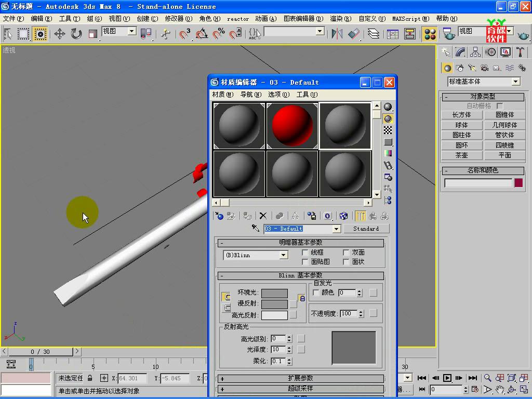
Task: Toggle Backlight icon in Material Editor
Action: 388,119
